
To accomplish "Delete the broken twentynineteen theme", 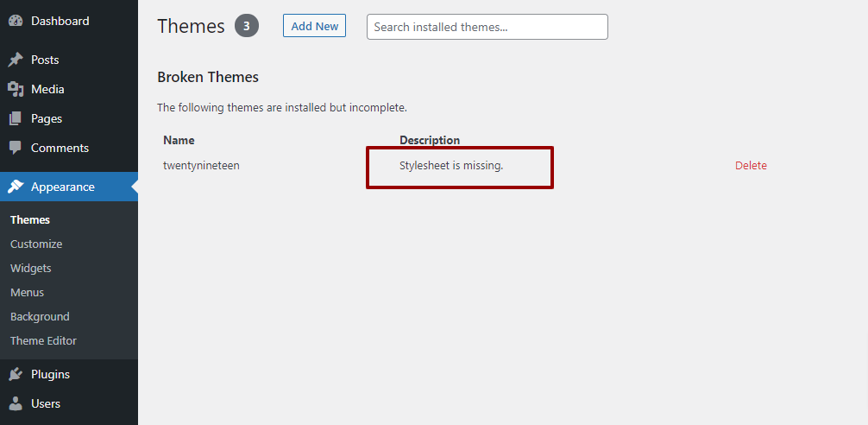I will (x=751, y=166).
